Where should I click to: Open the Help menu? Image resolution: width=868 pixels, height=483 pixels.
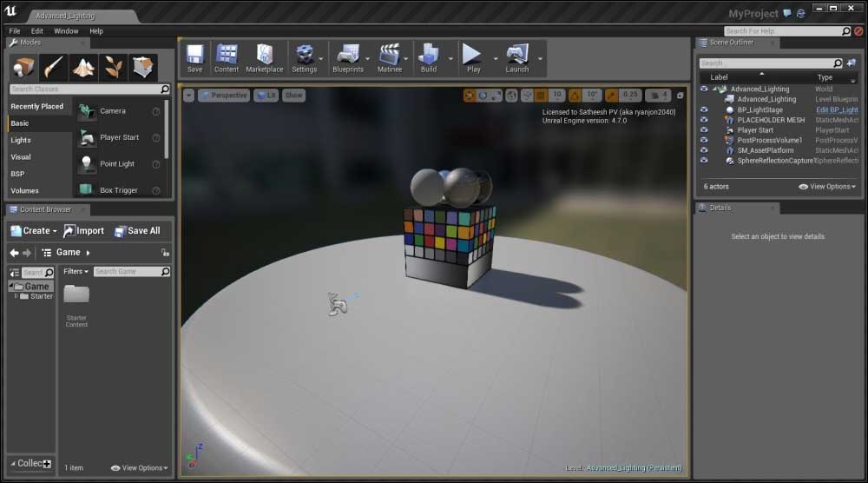point(96,31)
